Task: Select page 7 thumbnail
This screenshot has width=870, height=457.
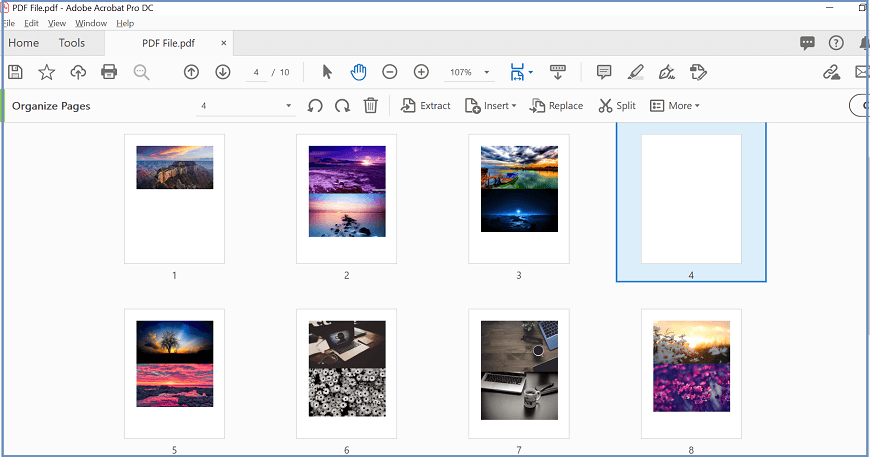Action: 519,373
